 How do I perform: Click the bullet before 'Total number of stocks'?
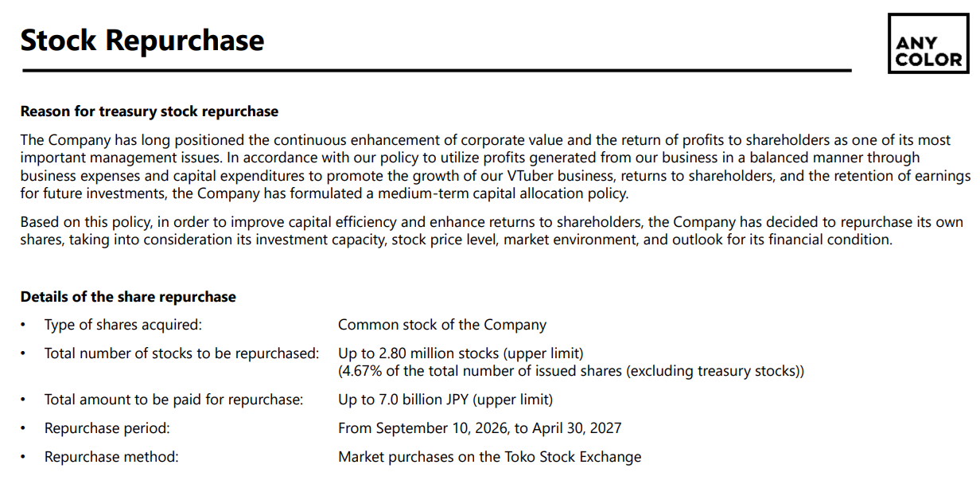click(x=24, y=353)
